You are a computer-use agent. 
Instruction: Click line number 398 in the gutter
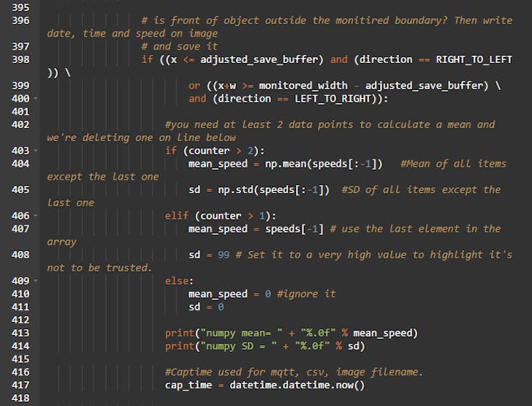pos(20,59)
